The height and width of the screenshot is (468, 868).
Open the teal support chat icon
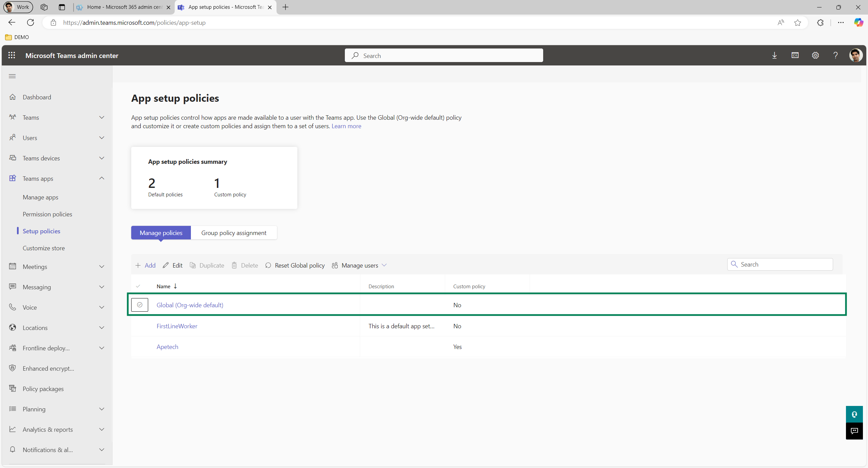click(x=854, y=414)
